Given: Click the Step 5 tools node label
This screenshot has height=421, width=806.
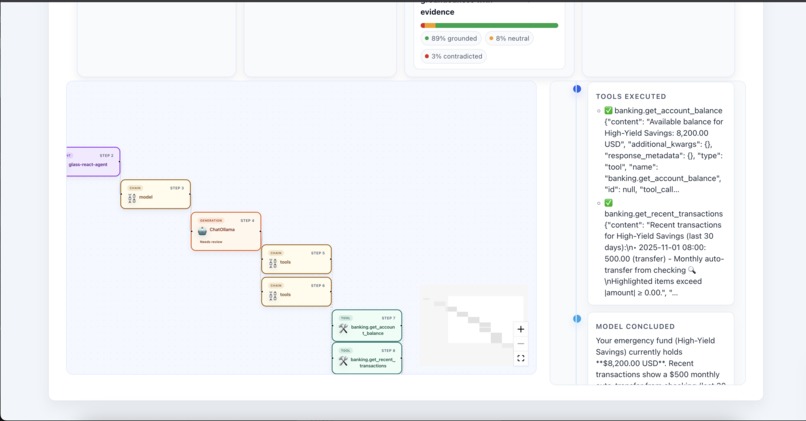Looking at the screenshot, I should point(285,262).
